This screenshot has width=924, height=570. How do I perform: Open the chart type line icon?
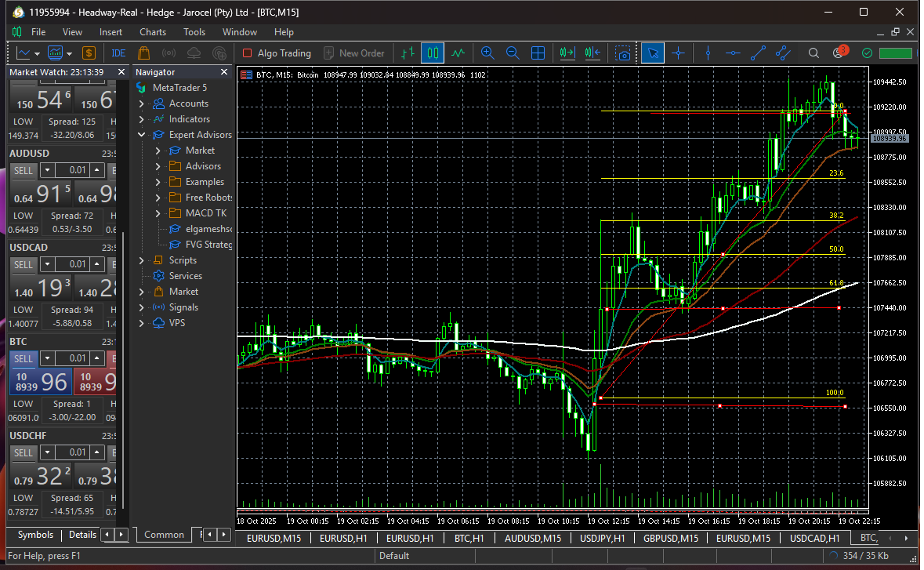24,53
